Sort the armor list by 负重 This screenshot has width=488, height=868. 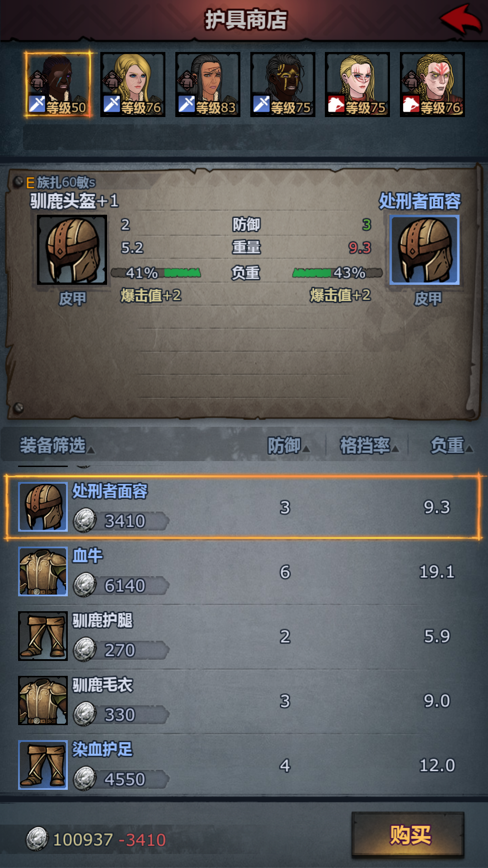tap(451, 446)
